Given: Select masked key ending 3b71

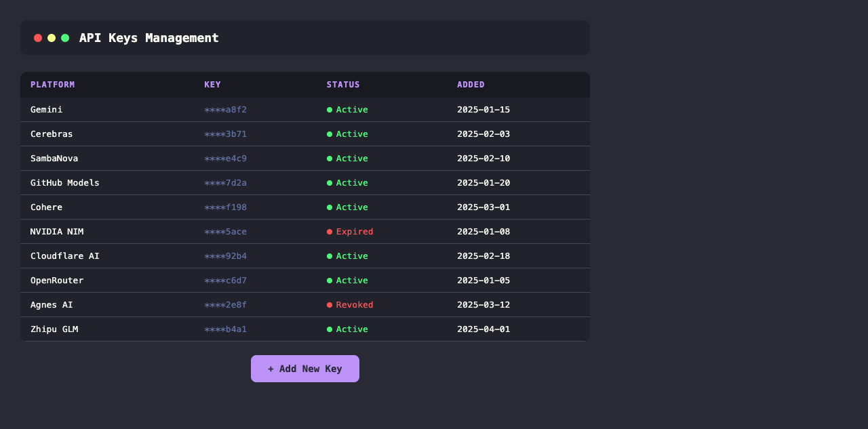Looking at the screenshot, I should 226,134.
